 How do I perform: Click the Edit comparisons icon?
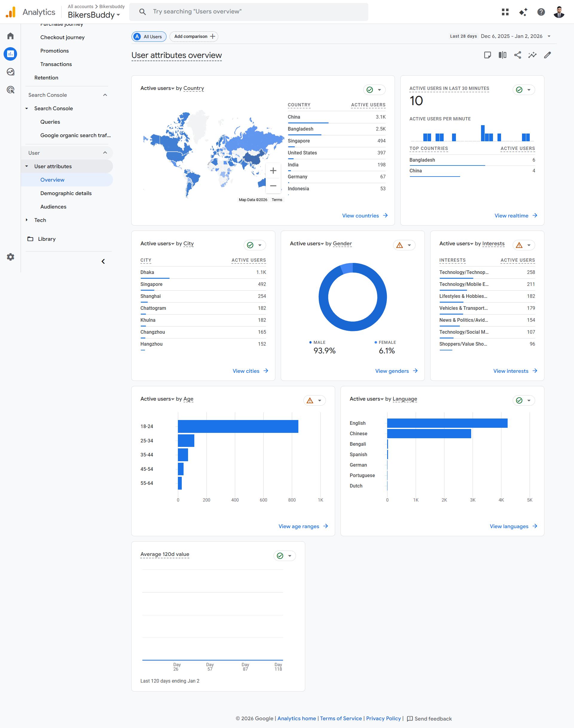(503, 55)
